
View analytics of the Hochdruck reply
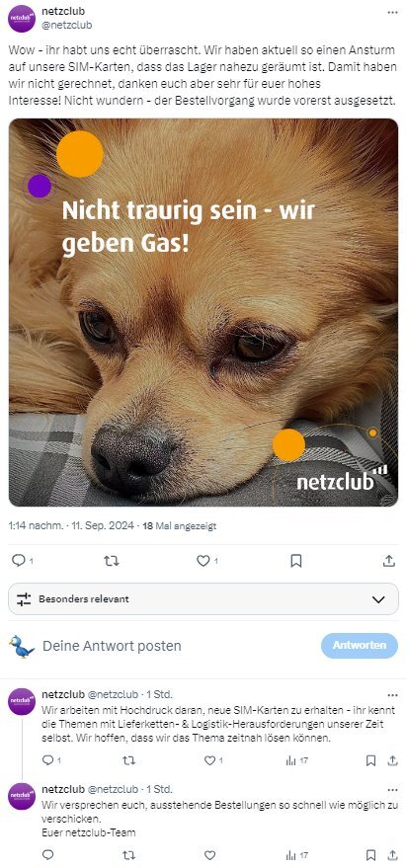coord(290,760)
